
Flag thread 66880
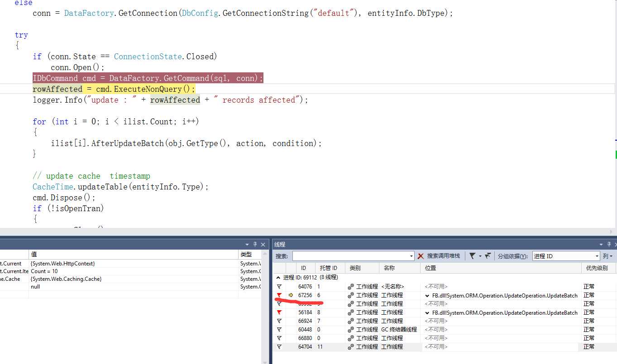[x=279, y=338]
